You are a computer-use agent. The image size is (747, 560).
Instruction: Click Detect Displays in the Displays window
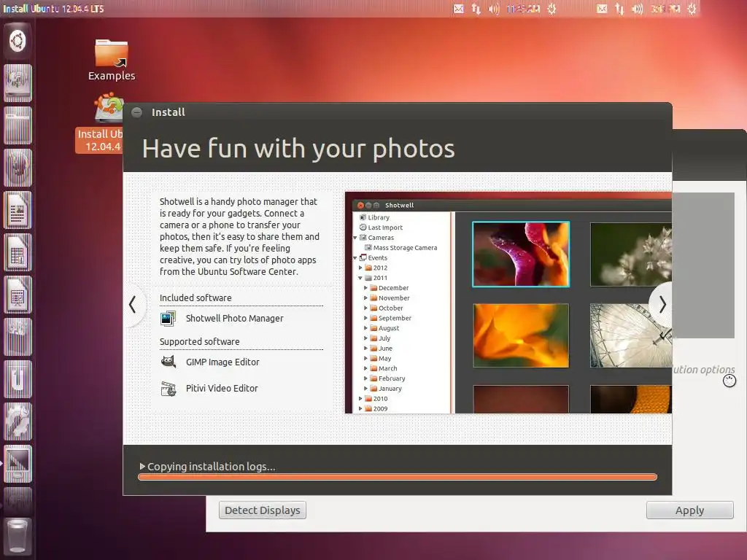(263, 510)
